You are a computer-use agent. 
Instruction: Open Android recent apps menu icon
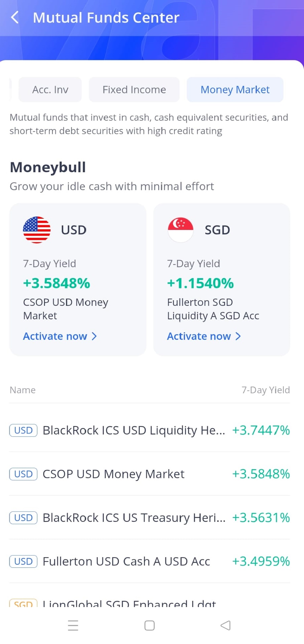tap(73, 625)
